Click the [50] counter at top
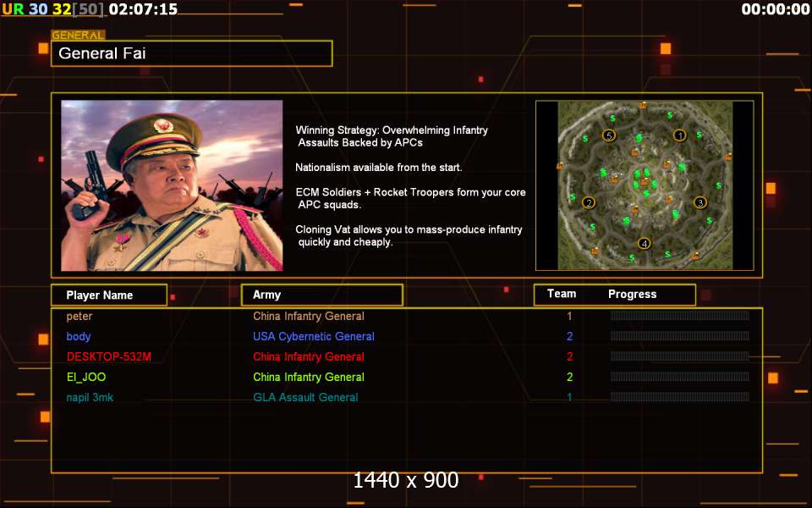 click(87, 8)
